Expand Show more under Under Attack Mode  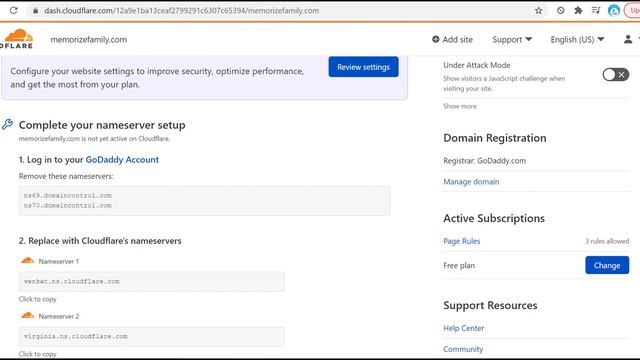tap(460, 106)
